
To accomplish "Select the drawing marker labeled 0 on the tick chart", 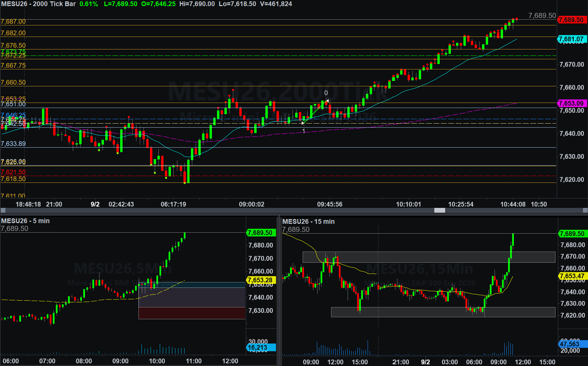I will click(x=326, y=93).
